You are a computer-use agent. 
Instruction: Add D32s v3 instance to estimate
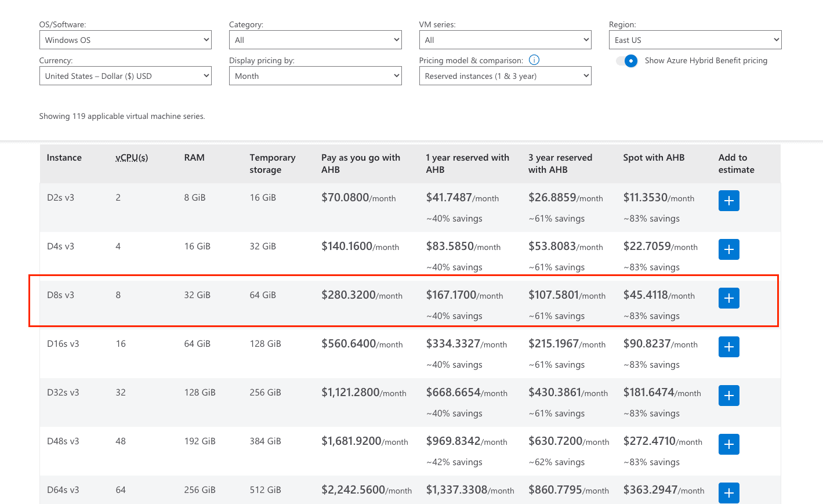728,396
